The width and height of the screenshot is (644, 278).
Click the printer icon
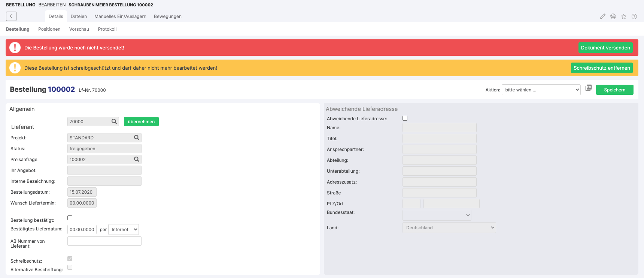(613, 16)
